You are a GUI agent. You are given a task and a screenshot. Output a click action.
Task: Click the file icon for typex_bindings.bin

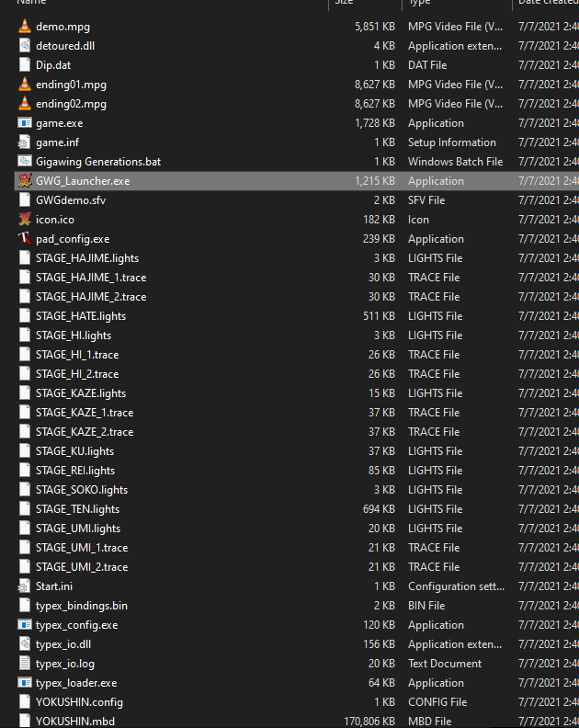(25, 606)
